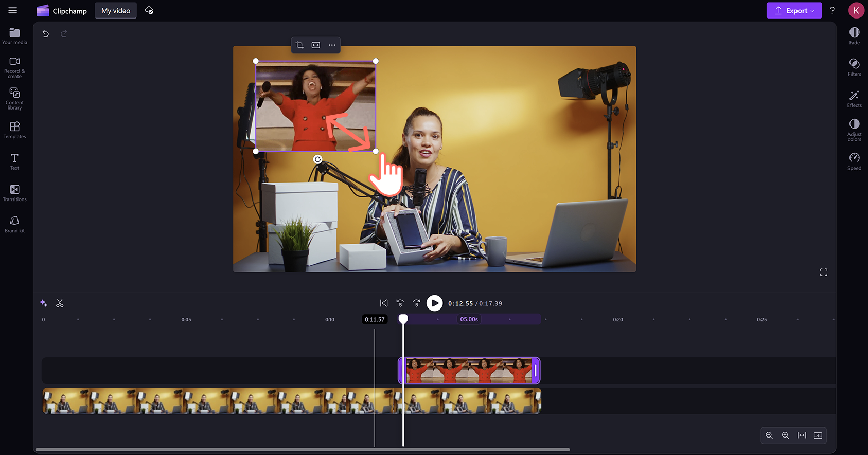868x455 pixels.
Task: Open the Adjust colors panel
Action: (854, 130)
